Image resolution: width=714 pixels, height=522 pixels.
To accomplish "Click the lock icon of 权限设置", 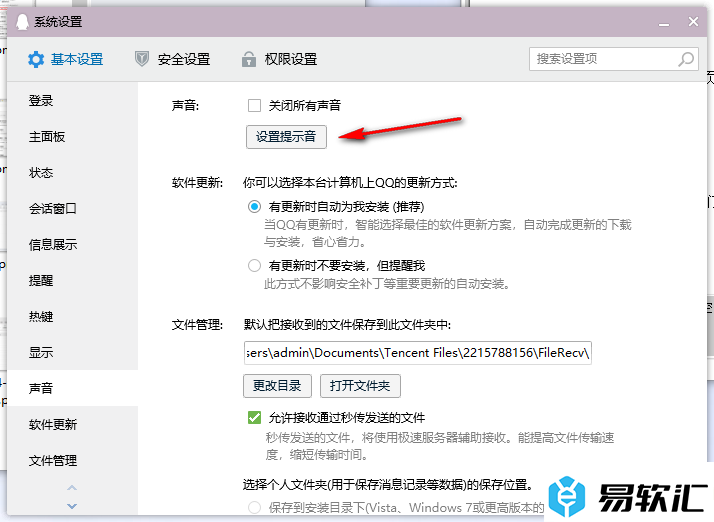I will (x=249, y=59).
